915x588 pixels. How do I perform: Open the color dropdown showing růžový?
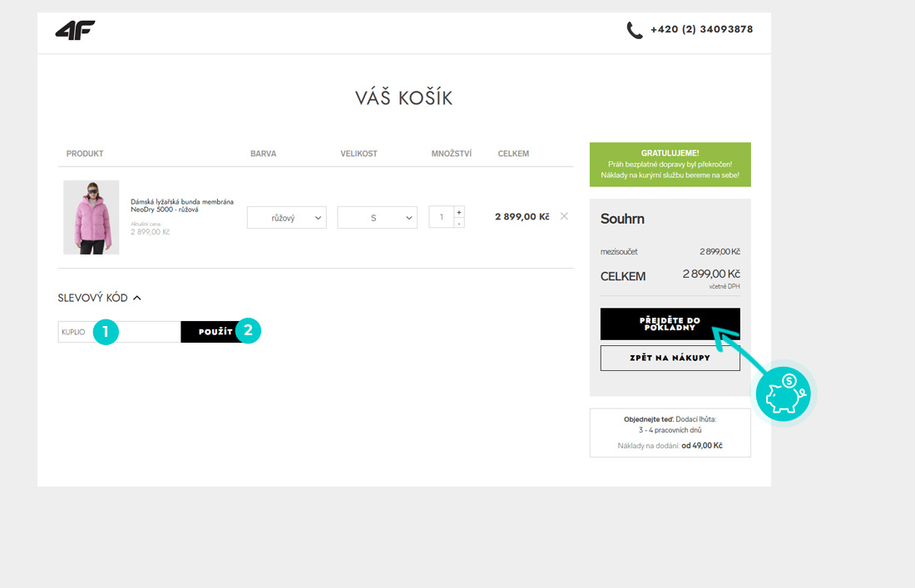(286, 218)
